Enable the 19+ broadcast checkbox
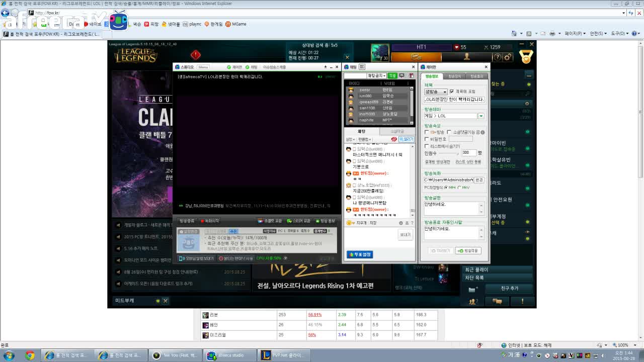 pyautogui.click(x=427, y=132)
